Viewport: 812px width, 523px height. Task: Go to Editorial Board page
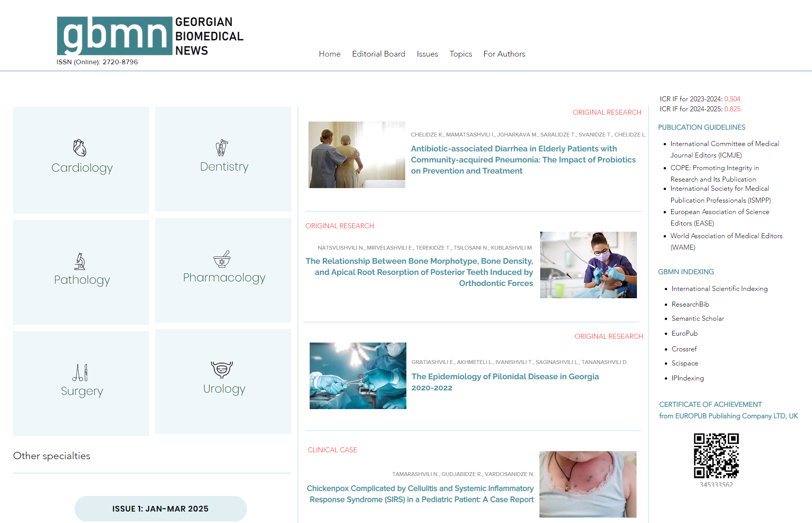[378, 54]
